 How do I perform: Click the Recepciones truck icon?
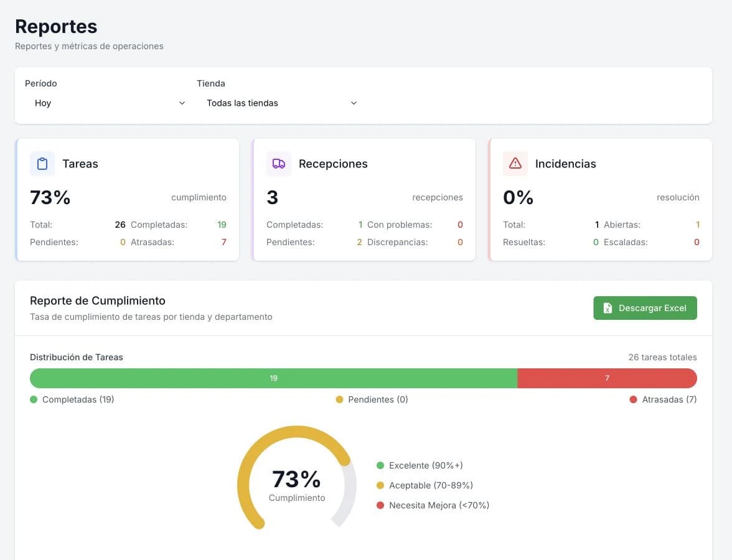click(279, 164)
